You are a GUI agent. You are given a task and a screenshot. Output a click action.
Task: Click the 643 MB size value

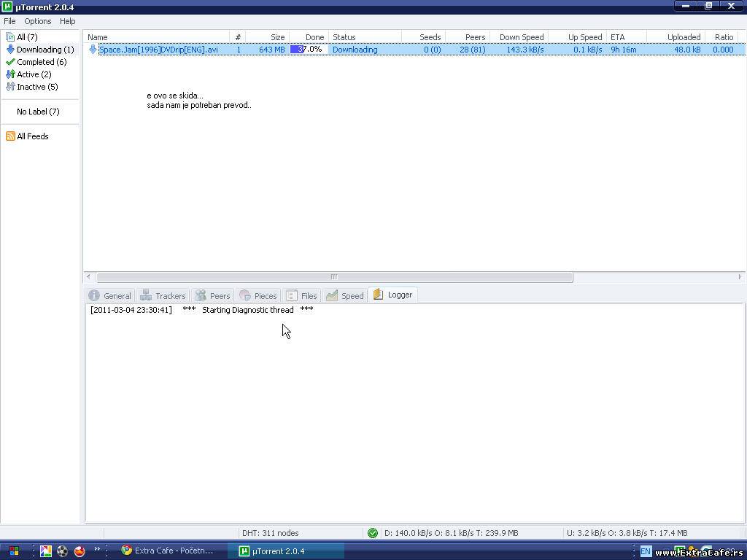click(272, 50)
